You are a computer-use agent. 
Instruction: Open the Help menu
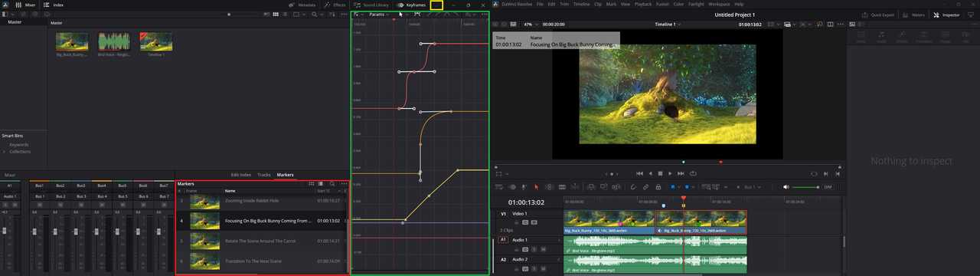pyautogui.click(x=739, y=5)
